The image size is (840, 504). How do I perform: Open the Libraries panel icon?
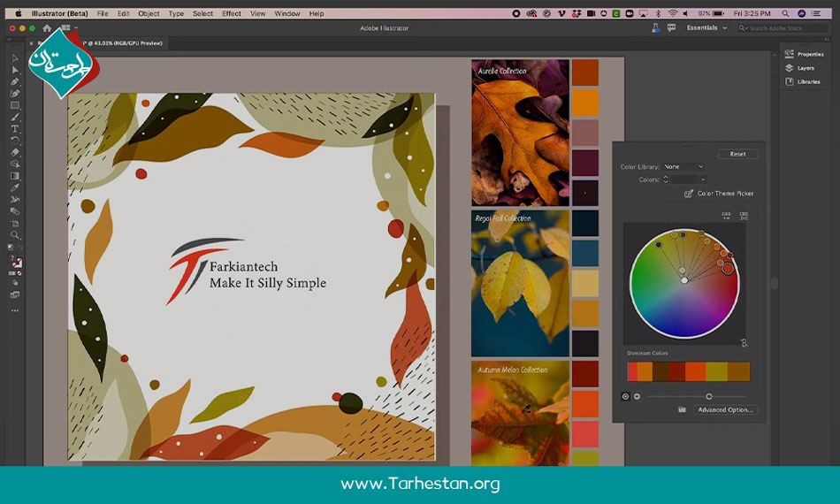pyautogui.click(x=789, y=81)
